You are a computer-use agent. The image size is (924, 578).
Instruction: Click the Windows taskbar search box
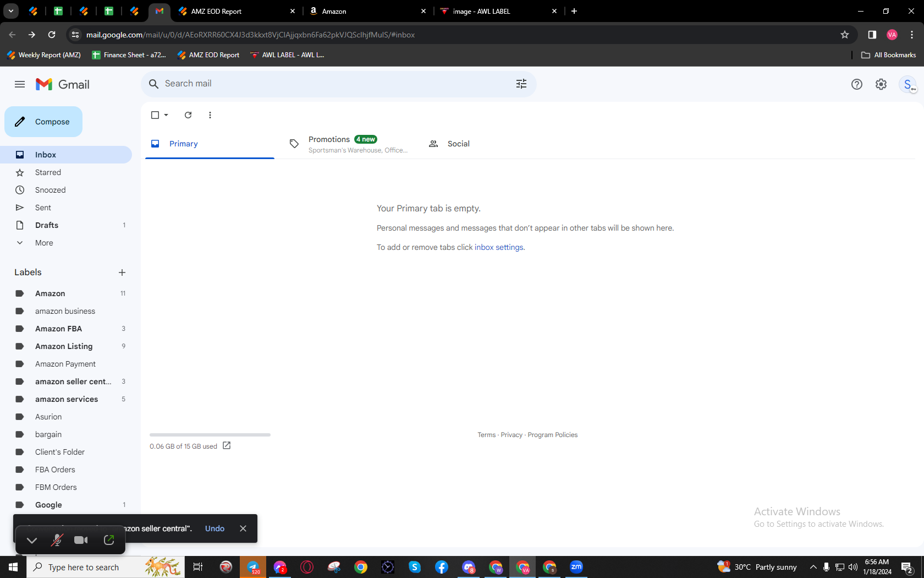click(x=106, y=567)
